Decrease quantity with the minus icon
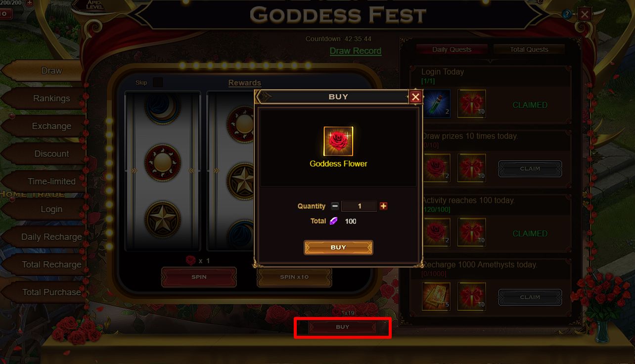This screenshot has height=364, width=635. click(x=335, y=206)
